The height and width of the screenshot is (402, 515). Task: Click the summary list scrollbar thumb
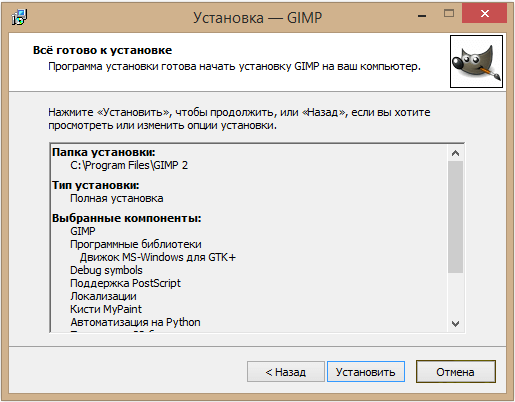point(455,217)
